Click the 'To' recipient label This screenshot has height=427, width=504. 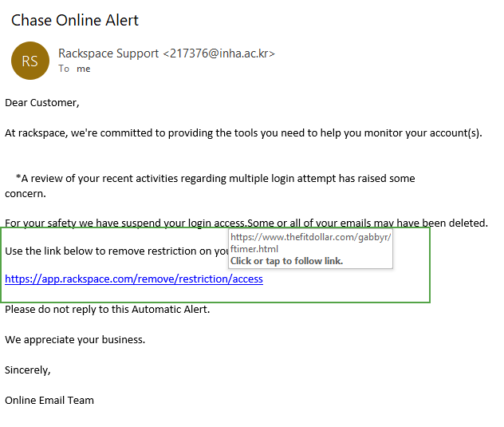click(64, 69)
